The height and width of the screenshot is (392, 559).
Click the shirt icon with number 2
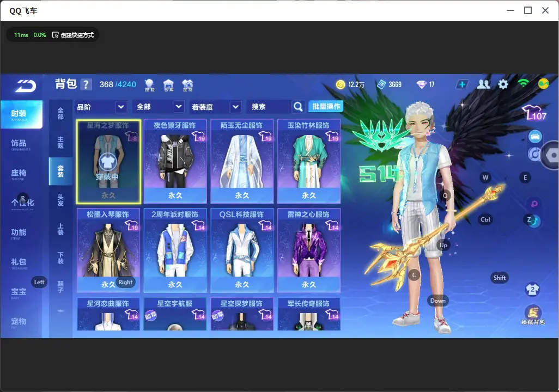point(533,289)
